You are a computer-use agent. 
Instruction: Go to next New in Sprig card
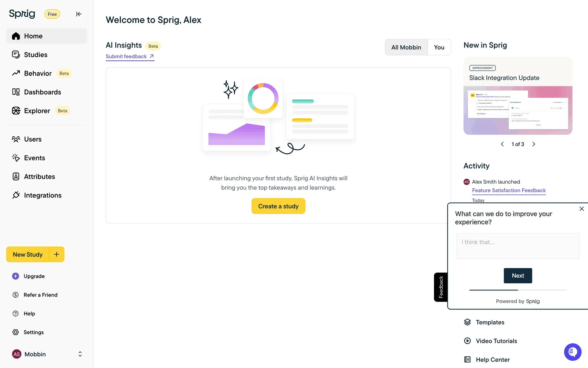[x=533, y=144]
